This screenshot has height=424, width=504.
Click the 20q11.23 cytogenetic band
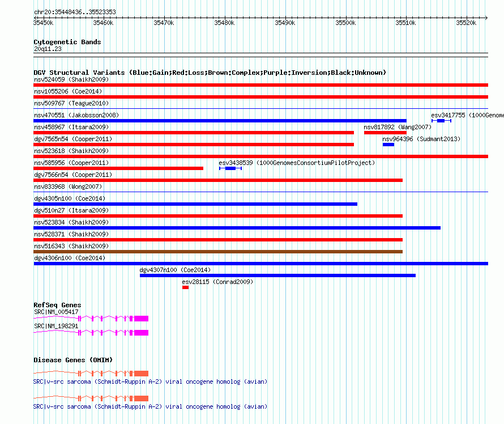[x=260, y=55]
